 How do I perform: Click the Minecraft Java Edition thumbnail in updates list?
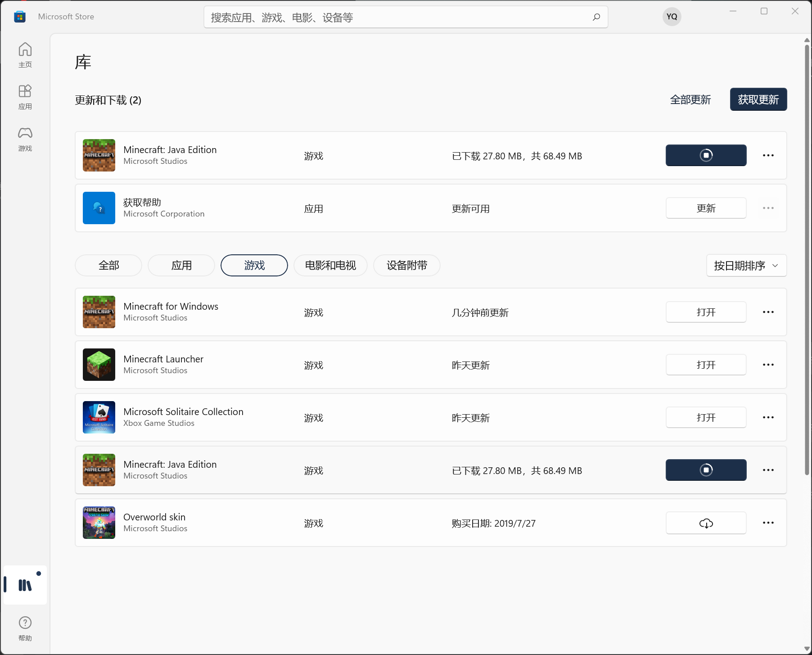99,155
